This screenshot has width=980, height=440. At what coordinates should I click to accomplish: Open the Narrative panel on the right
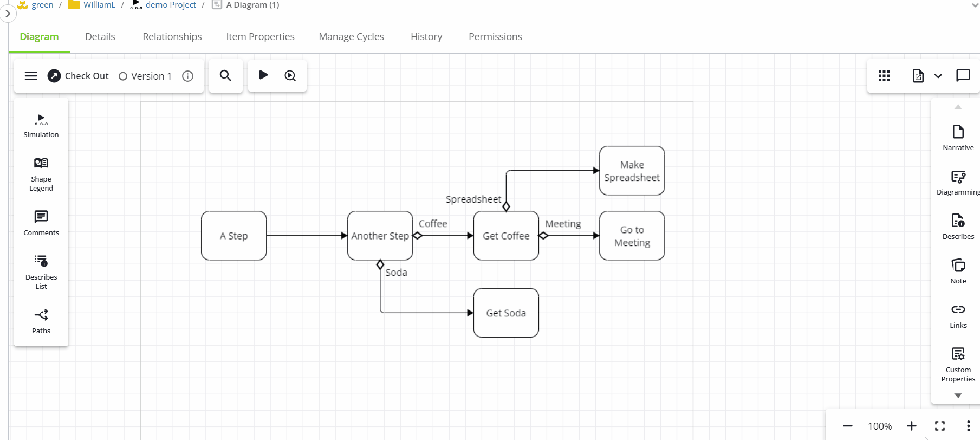[x=958, y=138]
